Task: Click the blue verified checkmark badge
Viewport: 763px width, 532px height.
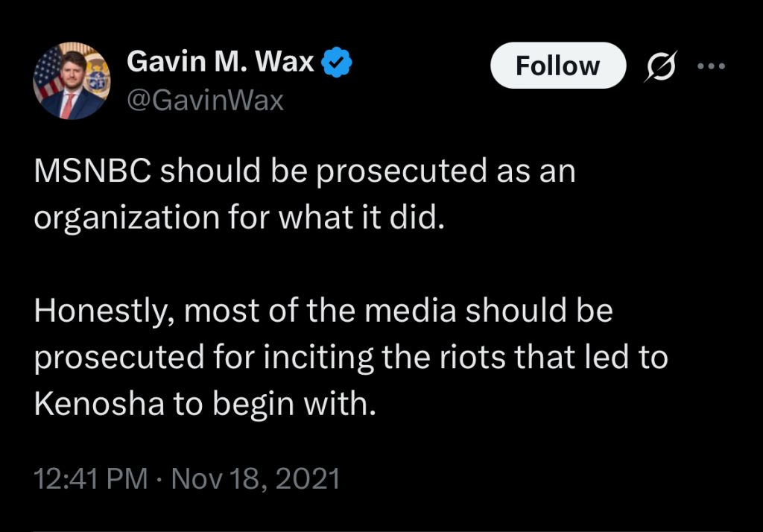Action: [336, 63]
